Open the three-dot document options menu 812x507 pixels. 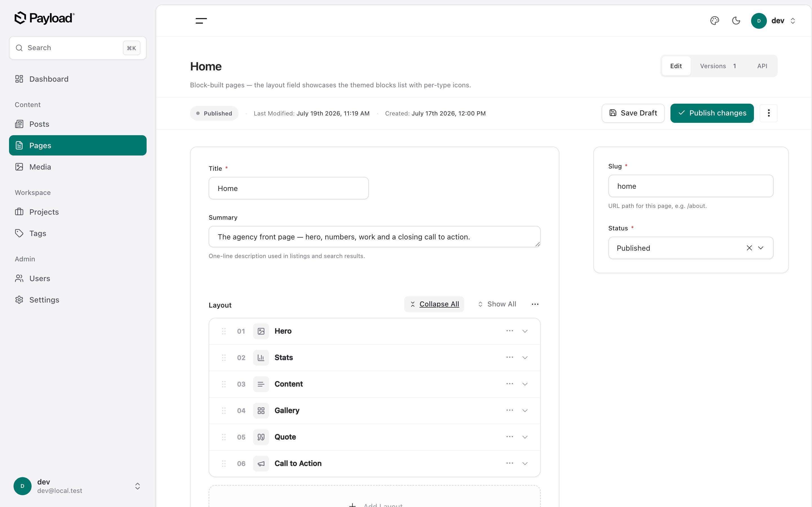[x=769, y=113]
